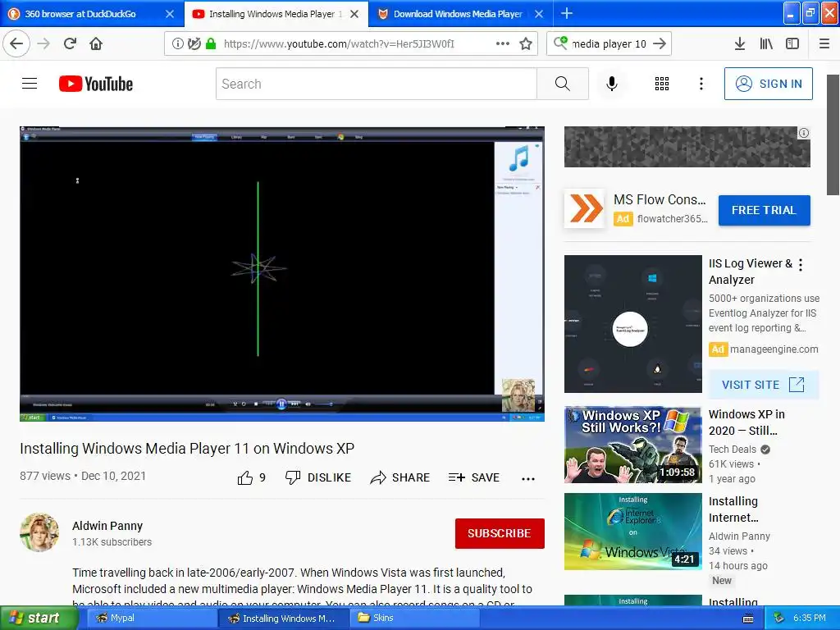Image resolution: width=840 pixels, height=630 pixels.
Task: Toggle the browser sidebar icon
Action: pyautogui.click(x=792, y=43)
